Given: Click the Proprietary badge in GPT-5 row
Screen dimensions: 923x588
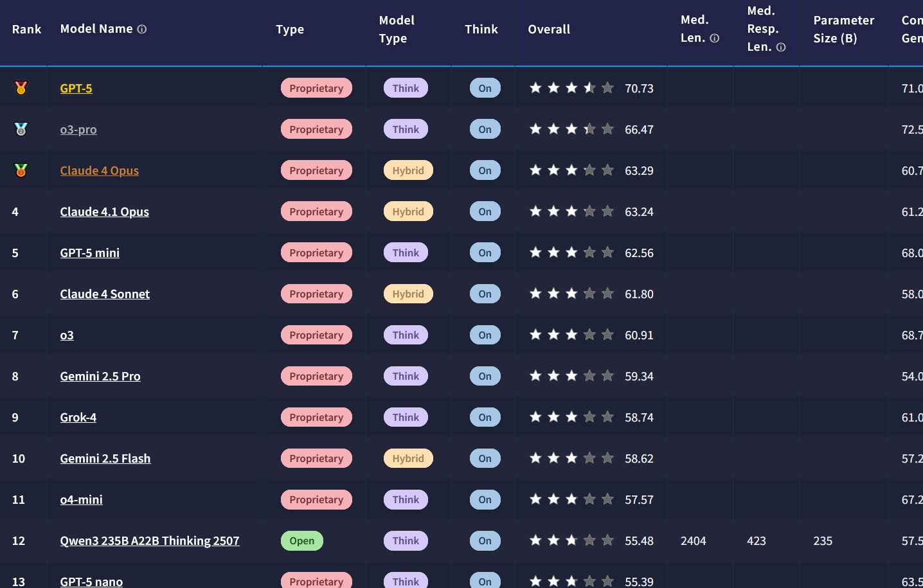Looking at the screenshot, I should [x=316, y=88].
